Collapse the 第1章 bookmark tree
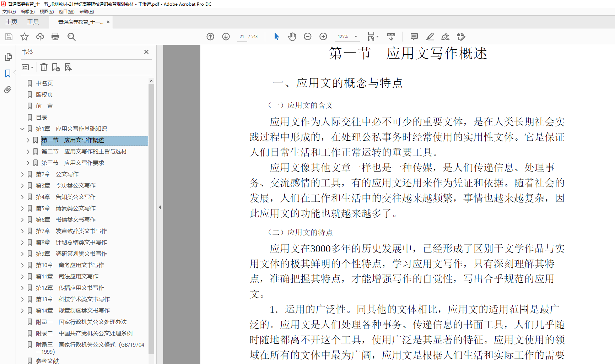The image size is (615, 364). click(x=22, y=129)
